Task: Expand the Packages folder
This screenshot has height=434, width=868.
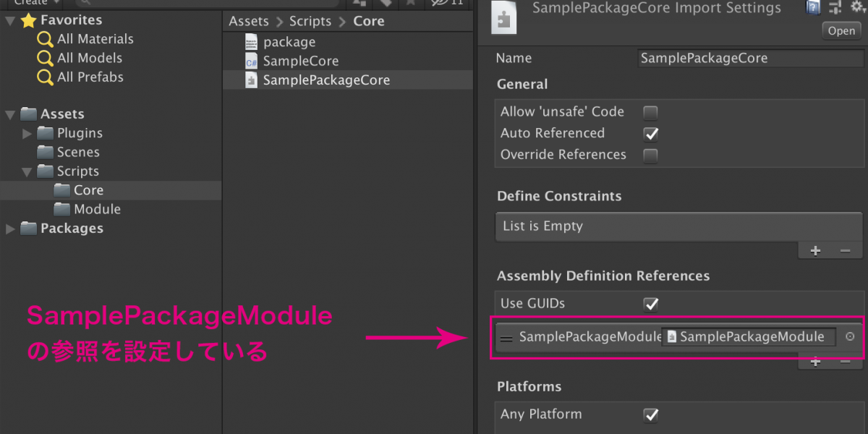Action: pyautogui.click(x=10, y=229)
